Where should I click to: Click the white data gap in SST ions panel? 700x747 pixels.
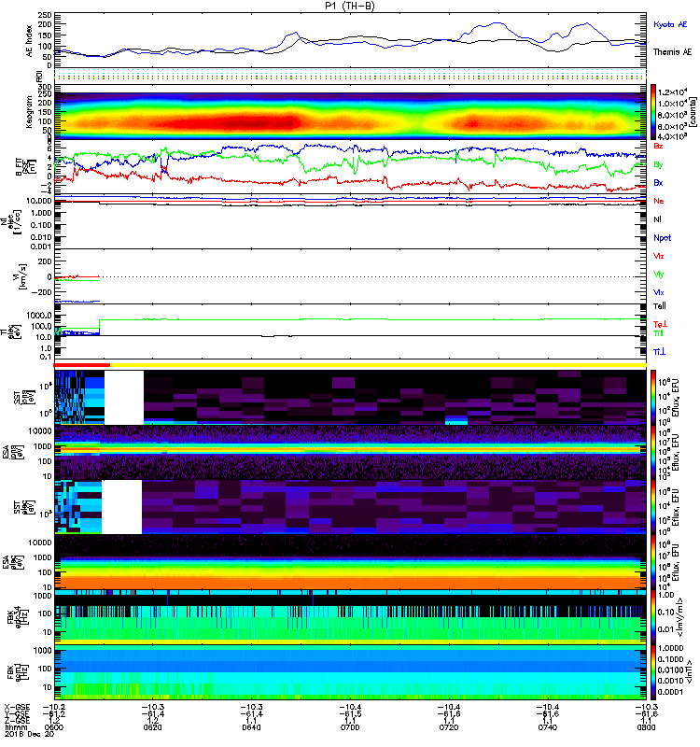[124, 398]
